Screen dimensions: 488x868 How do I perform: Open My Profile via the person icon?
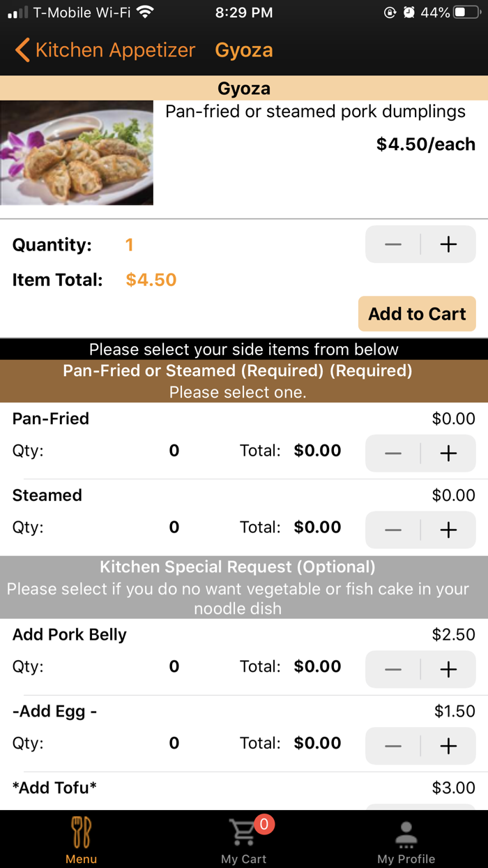pos(406,832)
